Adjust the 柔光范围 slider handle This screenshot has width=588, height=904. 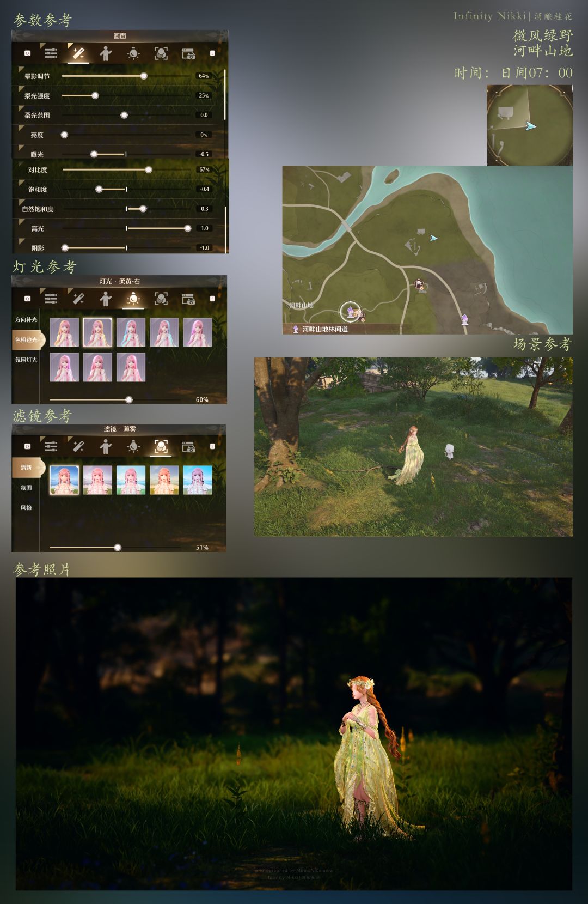124,115
